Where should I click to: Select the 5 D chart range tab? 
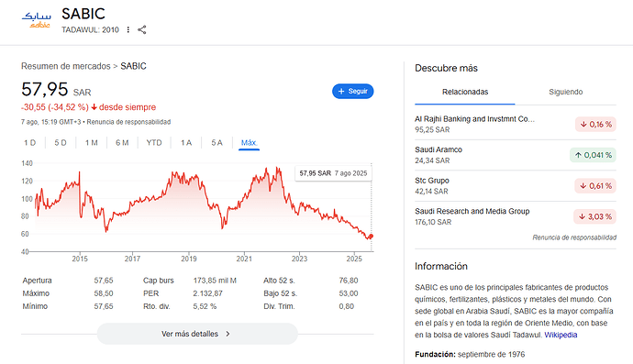pos(61,143)
